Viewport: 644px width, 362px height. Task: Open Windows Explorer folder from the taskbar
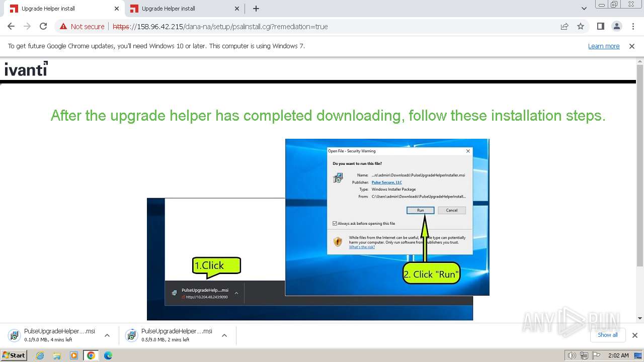click(57, 355)
